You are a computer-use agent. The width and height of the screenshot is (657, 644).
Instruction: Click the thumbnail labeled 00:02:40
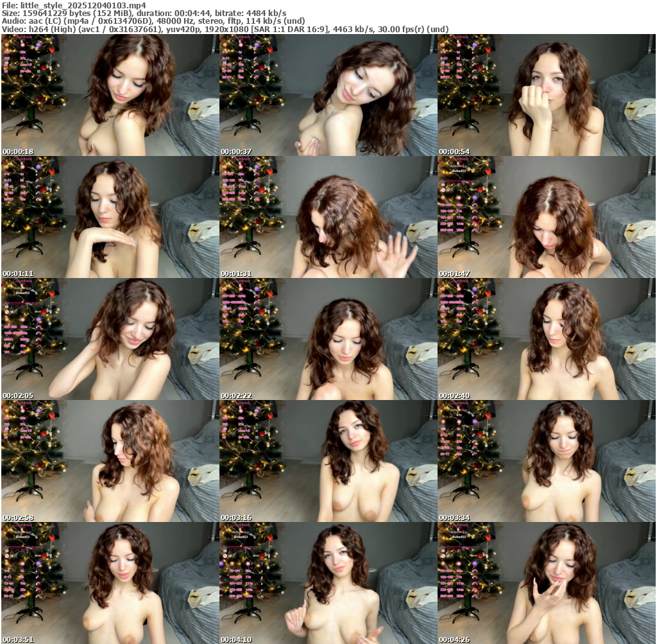[547, 339]
